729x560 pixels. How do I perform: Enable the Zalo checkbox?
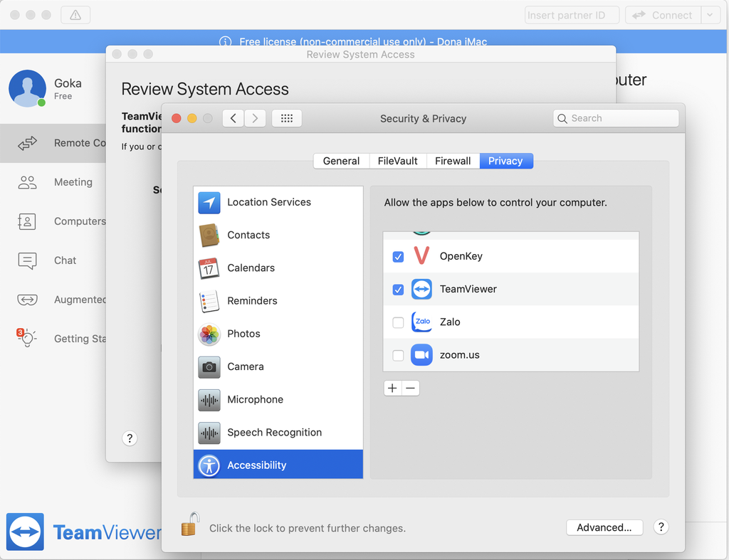398,322
